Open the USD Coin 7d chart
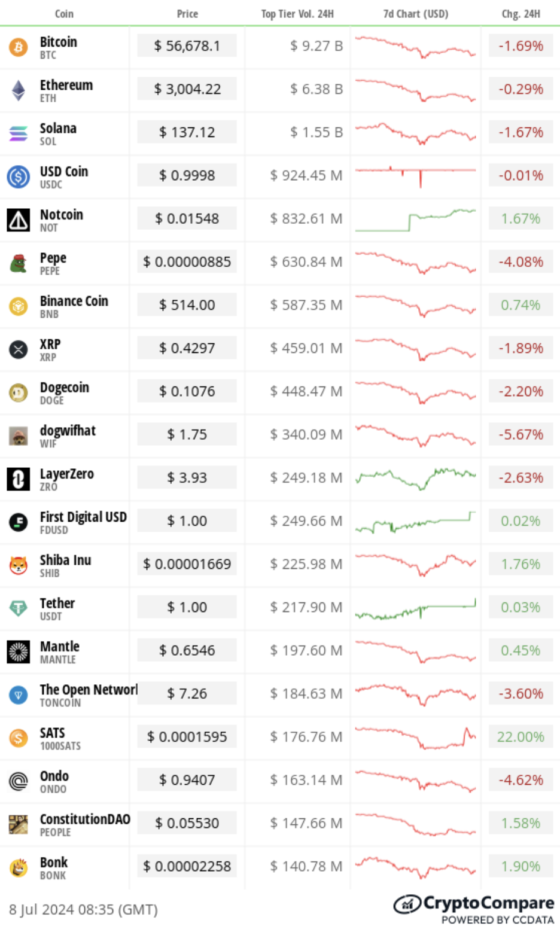 point(416,176)
